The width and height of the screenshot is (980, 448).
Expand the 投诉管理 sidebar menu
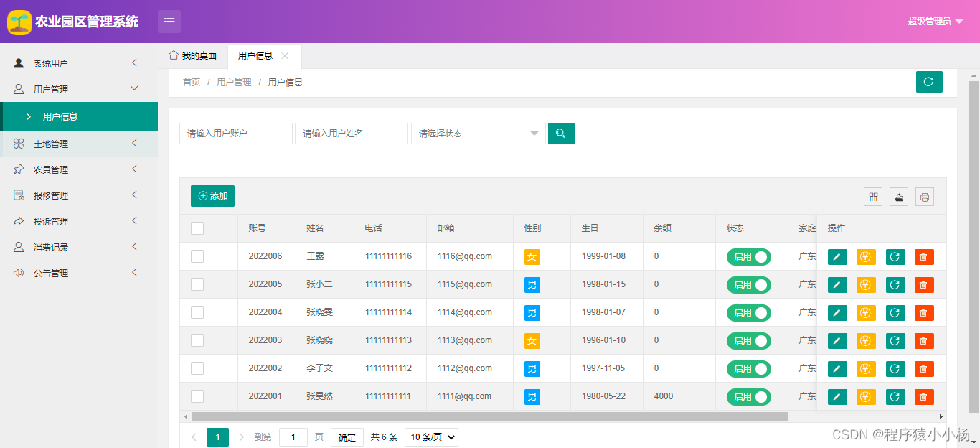(x=79, y=221)
